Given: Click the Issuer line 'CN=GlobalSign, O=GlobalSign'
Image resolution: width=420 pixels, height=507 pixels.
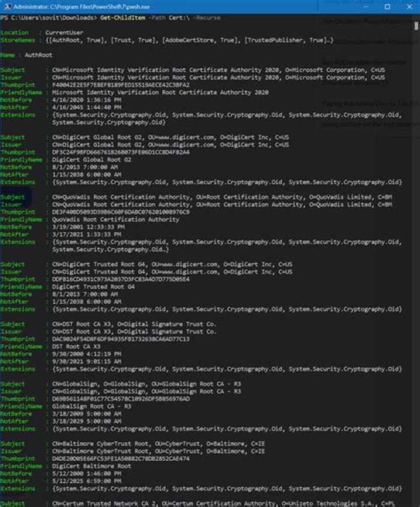Looking at the screenshot, I should pyautogui.click(x=146, y=391).
